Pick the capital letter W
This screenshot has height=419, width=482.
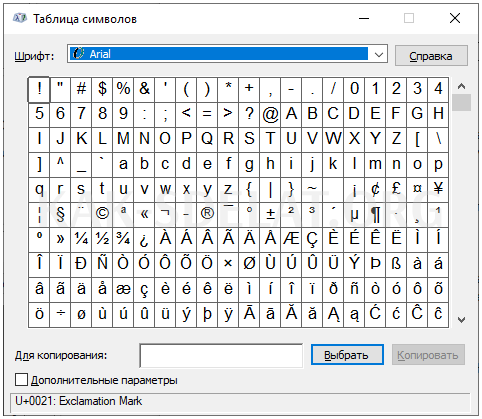click(x=333, y=139)
